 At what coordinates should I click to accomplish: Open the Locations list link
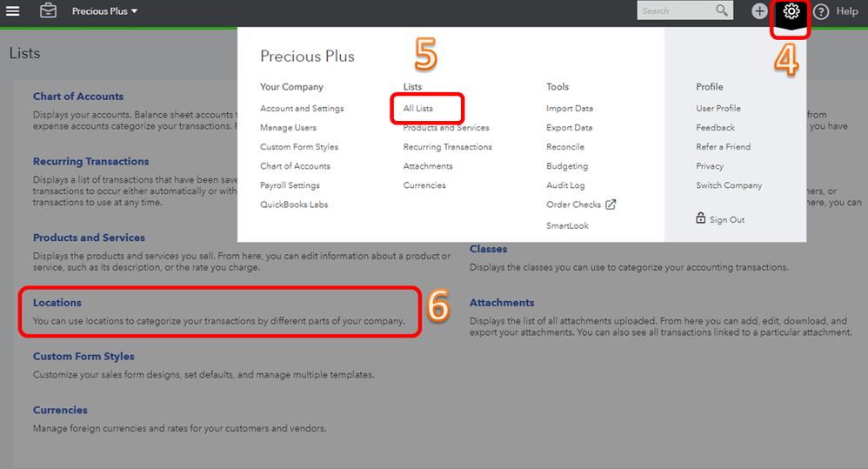[57, 303]
